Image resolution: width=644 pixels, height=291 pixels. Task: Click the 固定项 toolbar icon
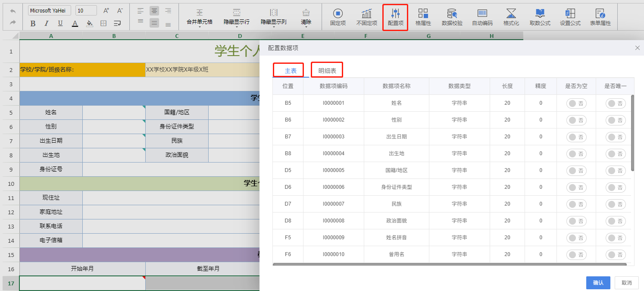pos(338,17)
